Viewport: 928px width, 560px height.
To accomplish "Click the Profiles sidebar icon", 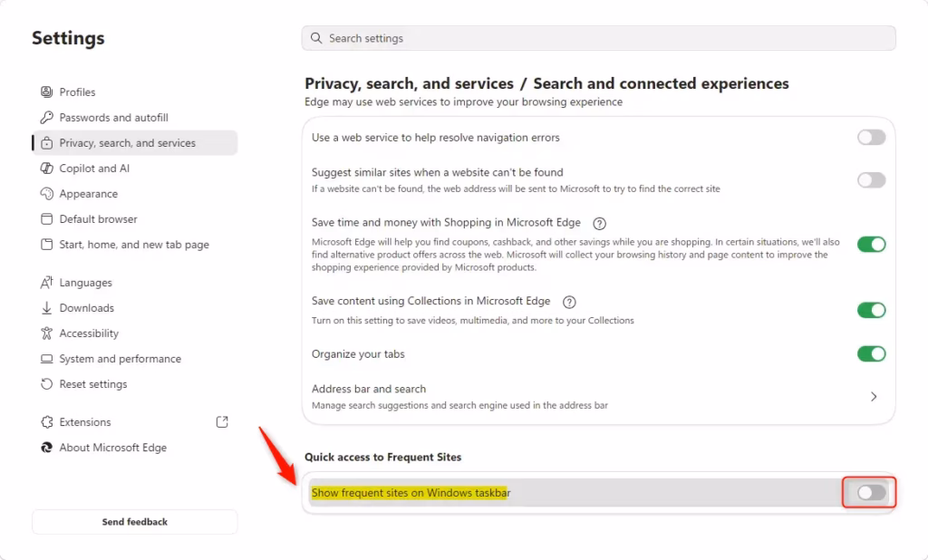I will tap(46, 92).
